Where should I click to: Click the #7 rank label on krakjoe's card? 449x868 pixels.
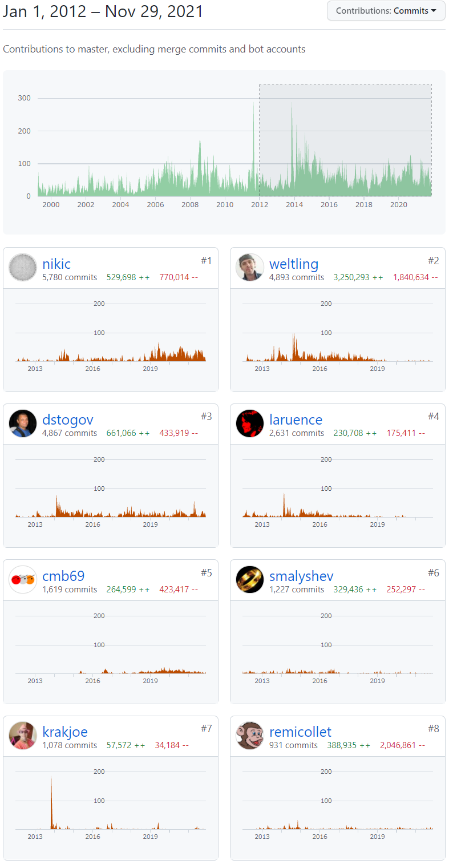[207, 729]
